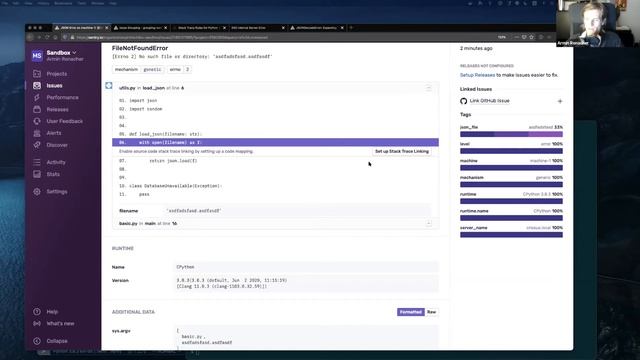This screenshot has width=640, height=360.
Task: Open Help question-mark icon in sidebar
Action: click(x=37, y=311)
